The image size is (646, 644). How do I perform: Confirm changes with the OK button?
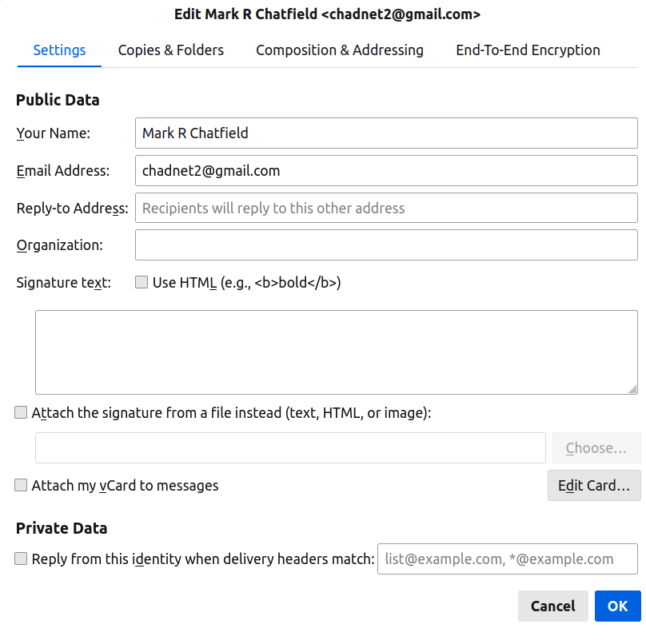(x=617, y=606)
